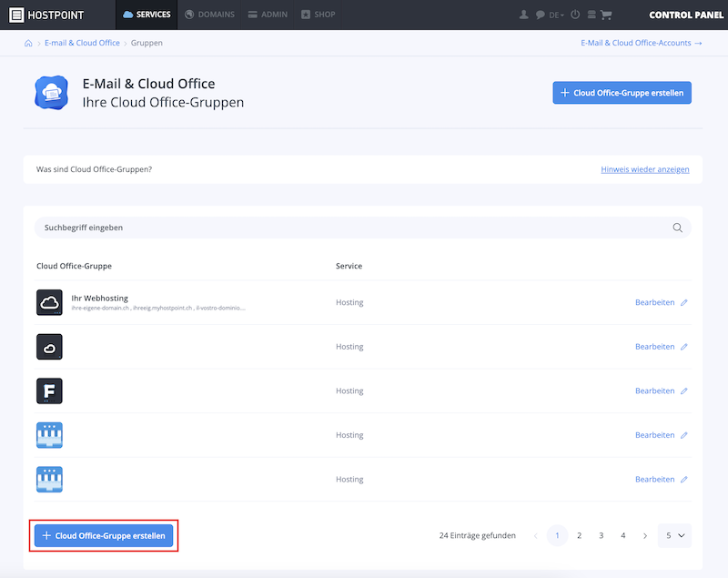This screenshot has height=578, width=728.
Task: Go to the next page arrow
Action: [x=645, y=536]
